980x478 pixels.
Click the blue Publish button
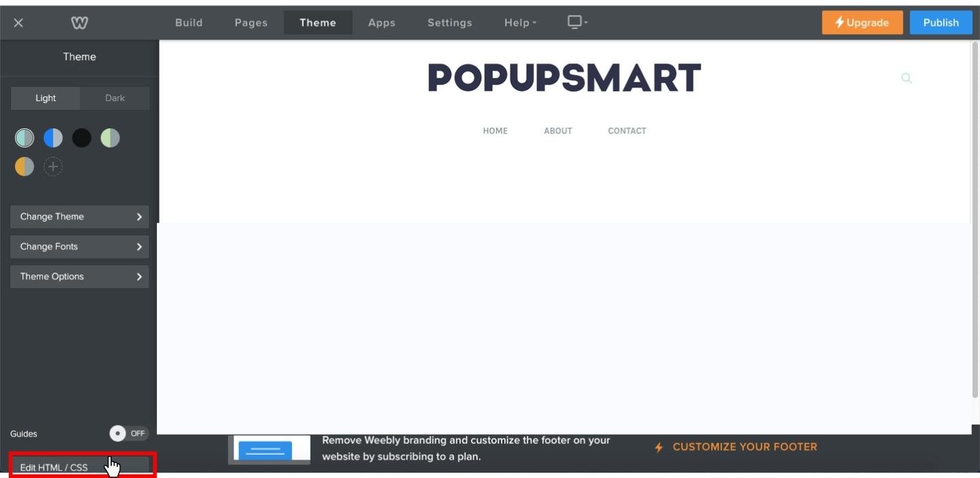(941, 23)
